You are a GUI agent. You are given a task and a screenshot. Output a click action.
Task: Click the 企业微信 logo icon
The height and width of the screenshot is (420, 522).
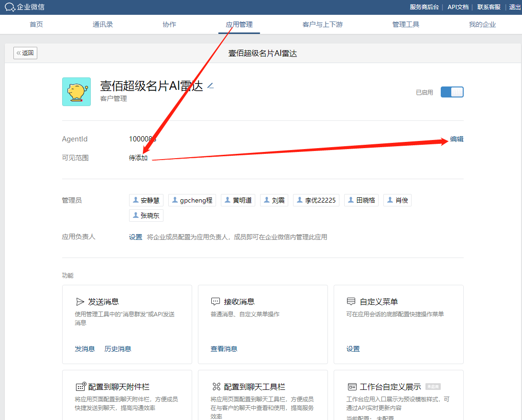(10, 7)
